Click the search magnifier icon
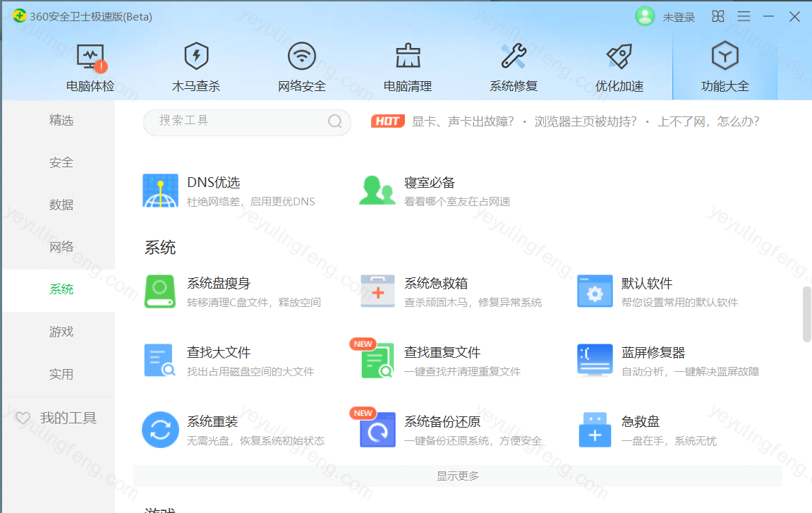812x513 pixels. pos(335,121)
